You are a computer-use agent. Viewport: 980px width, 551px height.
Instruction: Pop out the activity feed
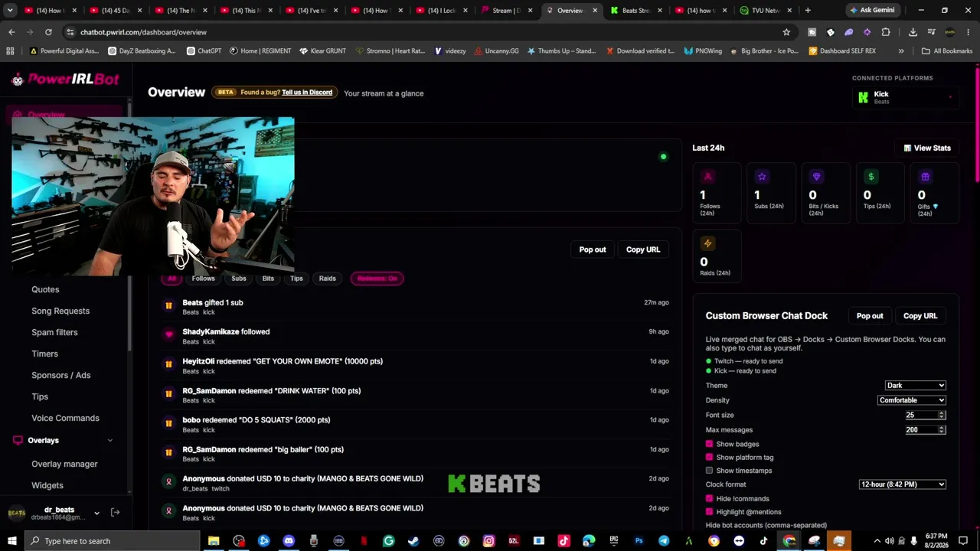tap(593, 249)
